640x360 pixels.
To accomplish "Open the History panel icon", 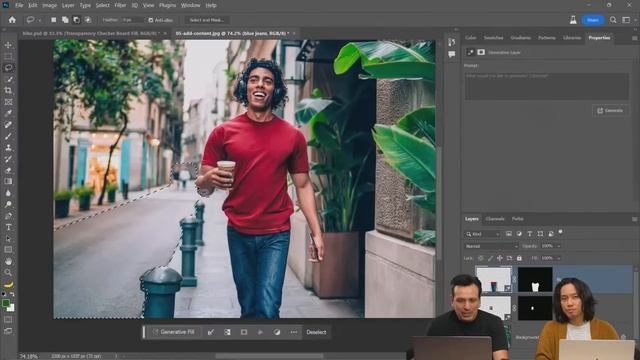I will [x=451, y=42].
